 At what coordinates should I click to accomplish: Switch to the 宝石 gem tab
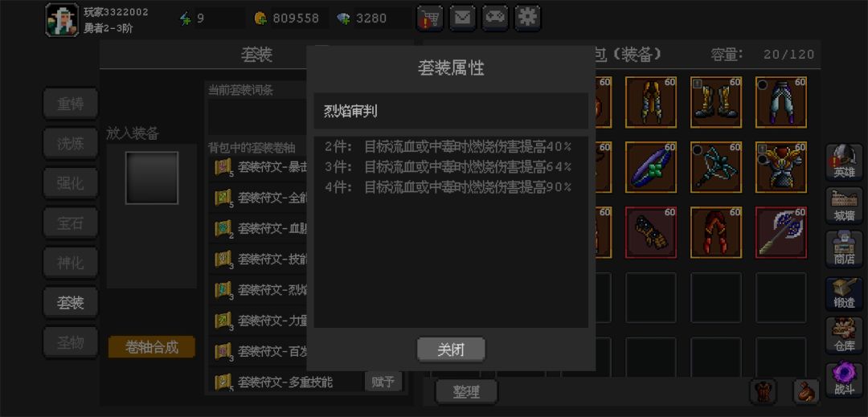[x=70, y=223]
